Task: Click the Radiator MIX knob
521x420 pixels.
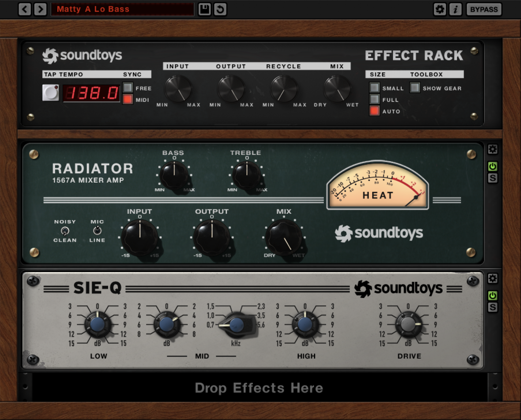Action: [284, 237]
